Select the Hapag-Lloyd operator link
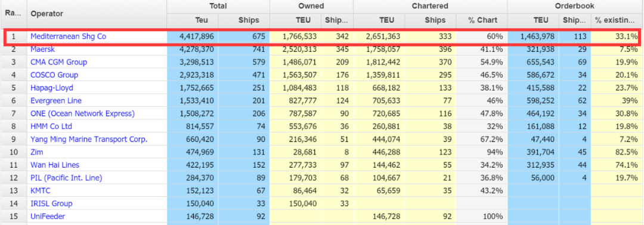 coord(52,88)
